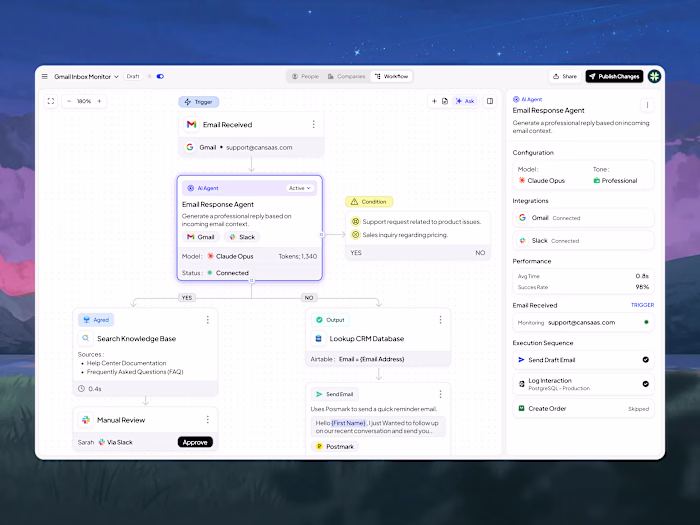The width and height of the screenshot is (700, 525).
Task: Toggle Log Interaction check
Action: click(x=646, y=384)
